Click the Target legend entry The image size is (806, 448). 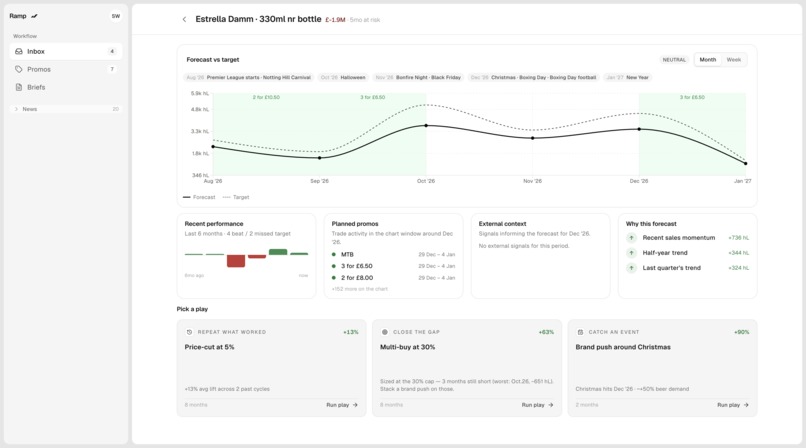(236, 197)
